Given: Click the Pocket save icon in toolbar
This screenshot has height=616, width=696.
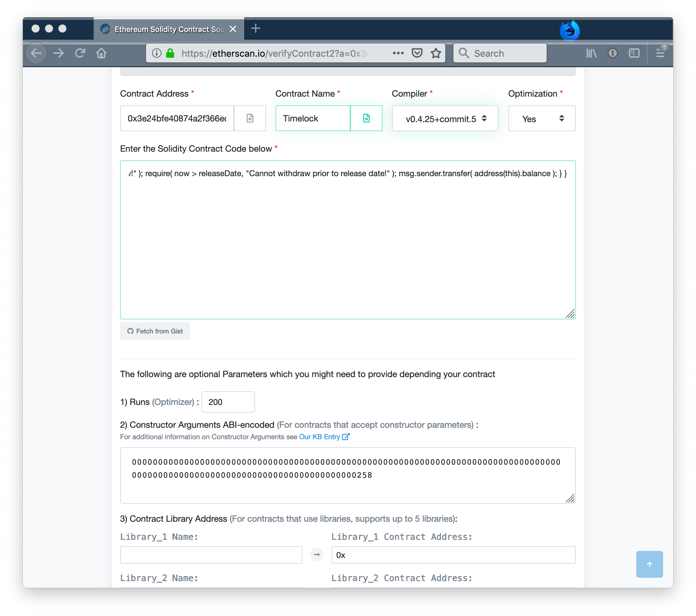Looking at the screenshot, I should coord(417,53).
